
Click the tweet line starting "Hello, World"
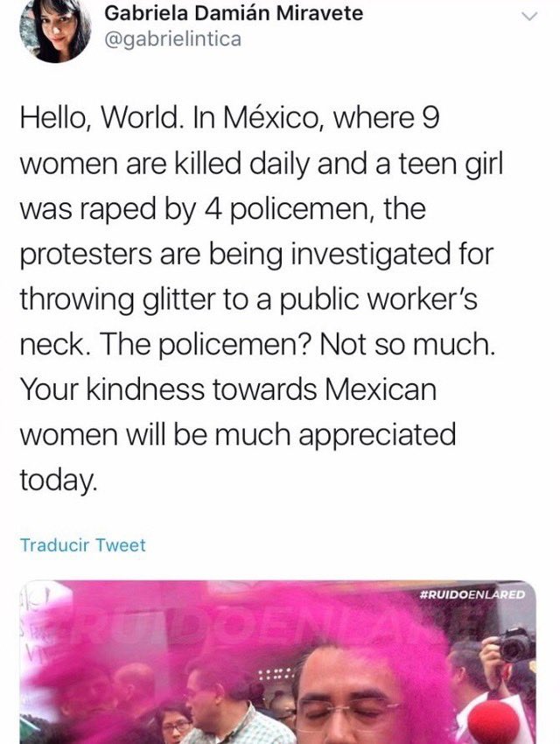229,117
